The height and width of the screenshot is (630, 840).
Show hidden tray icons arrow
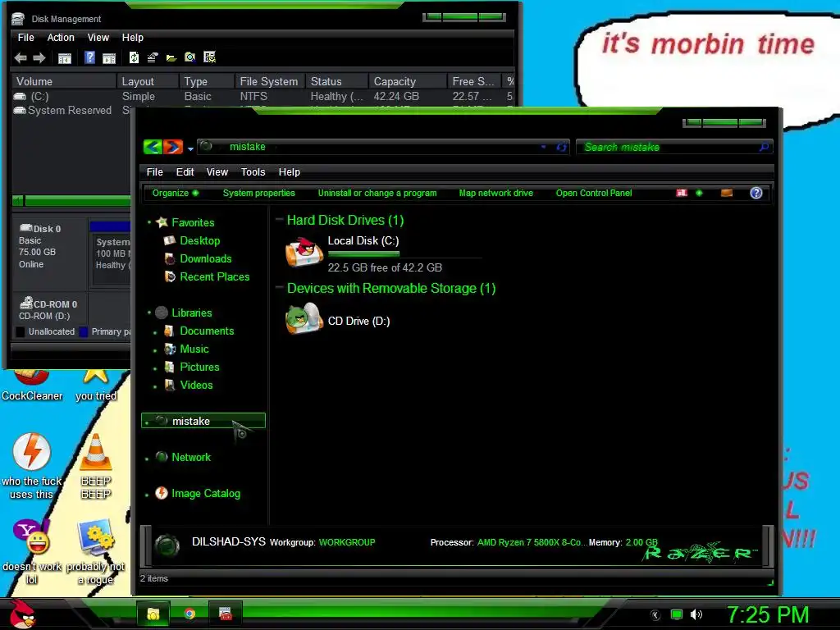point(655,615)
